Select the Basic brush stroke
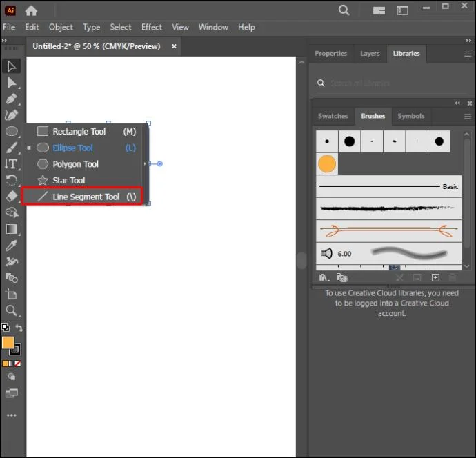Screen dimensions: 476x458 tap(388, 186)
